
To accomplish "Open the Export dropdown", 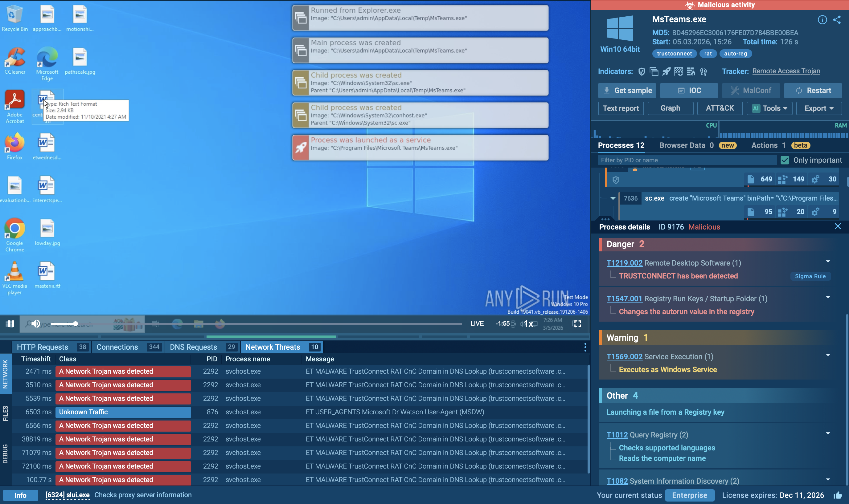I will [818, 108].
